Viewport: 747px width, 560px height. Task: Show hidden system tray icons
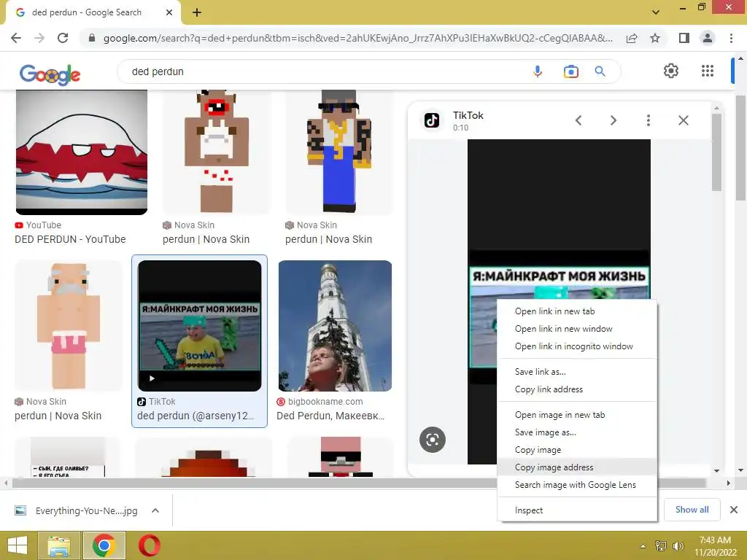click(643, 546)
